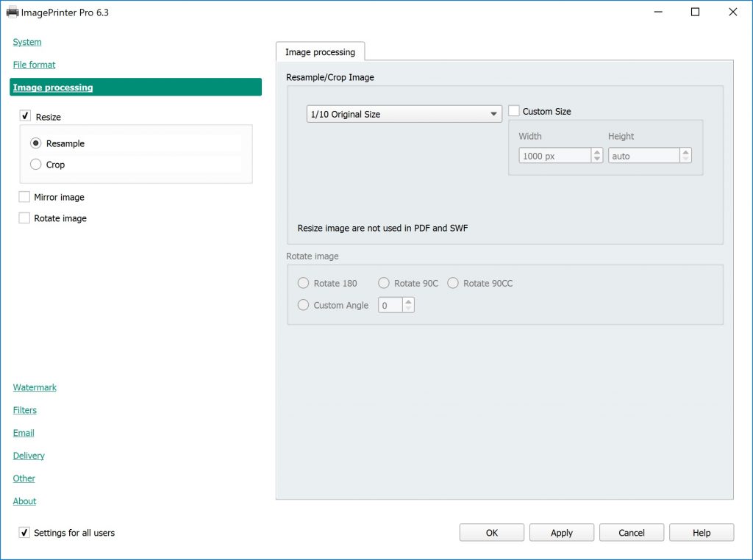Show the About page
The image size is (753, 560).
click(x=24, y=501)
